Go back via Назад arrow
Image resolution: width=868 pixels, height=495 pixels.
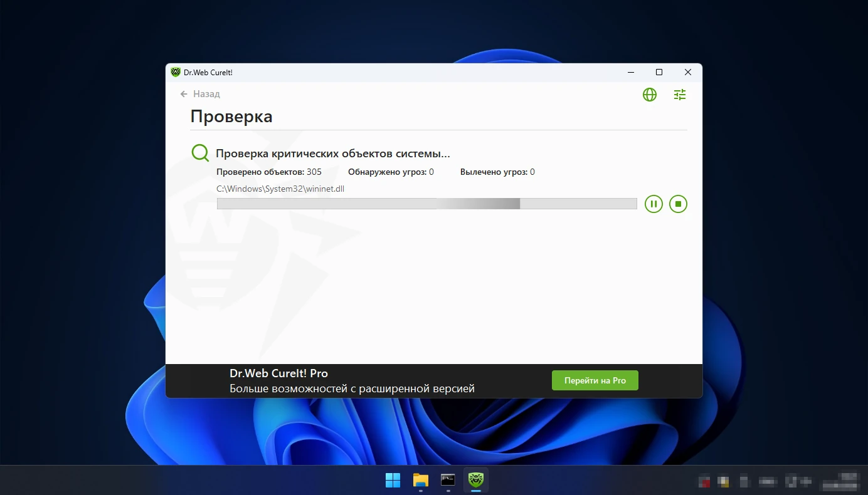200,94
